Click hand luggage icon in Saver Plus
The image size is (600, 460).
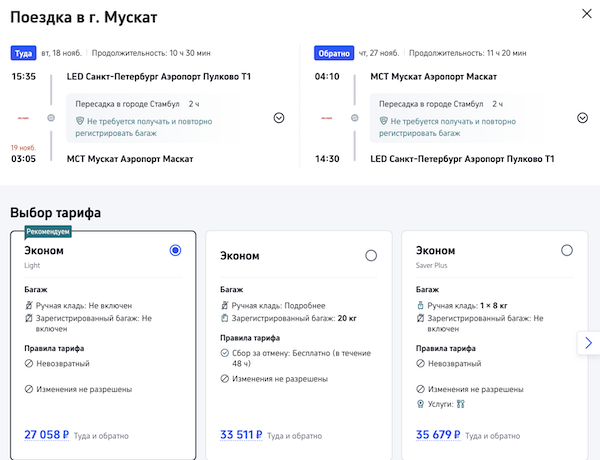point(420,305)
